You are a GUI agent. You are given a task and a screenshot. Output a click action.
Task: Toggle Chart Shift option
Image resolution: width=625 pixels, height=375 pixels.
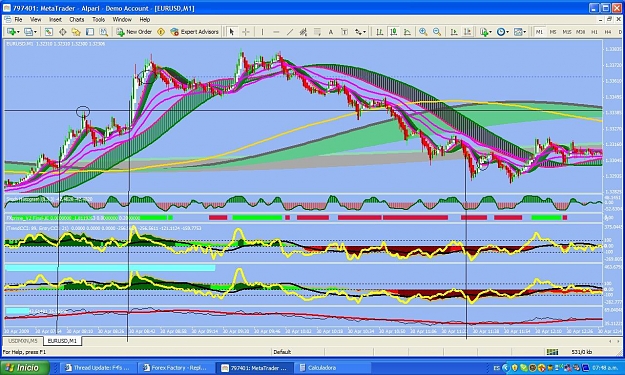point(468,32)
